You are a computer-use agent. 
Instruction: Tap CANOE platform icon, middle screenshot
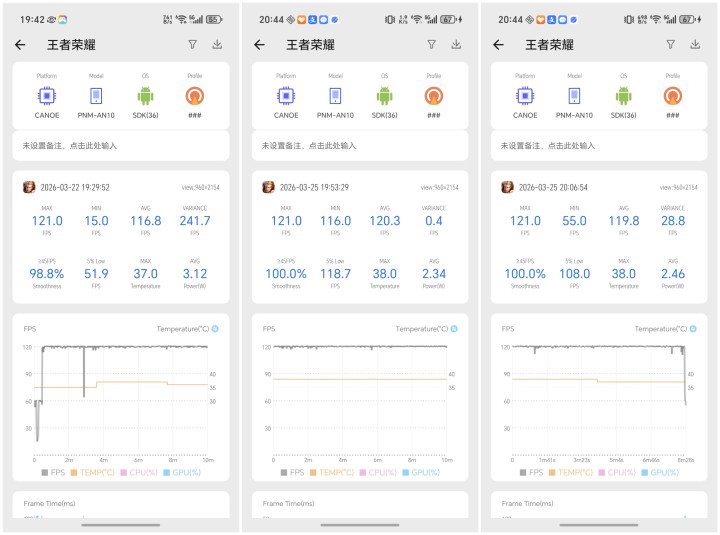(286, 96)
